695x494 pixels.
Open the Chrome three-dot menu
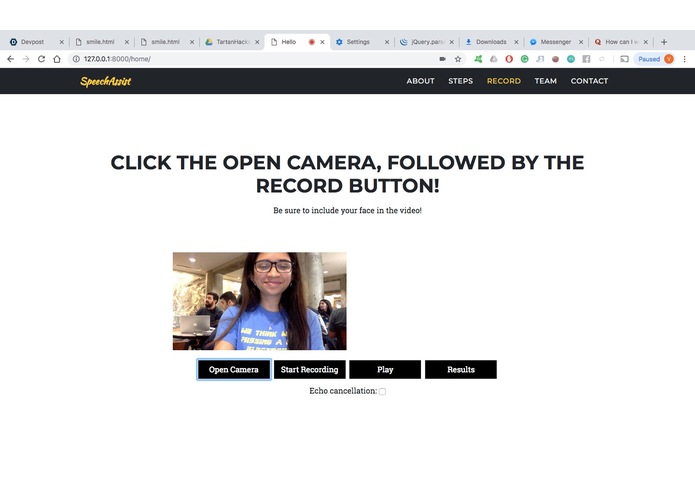[684, 59]
